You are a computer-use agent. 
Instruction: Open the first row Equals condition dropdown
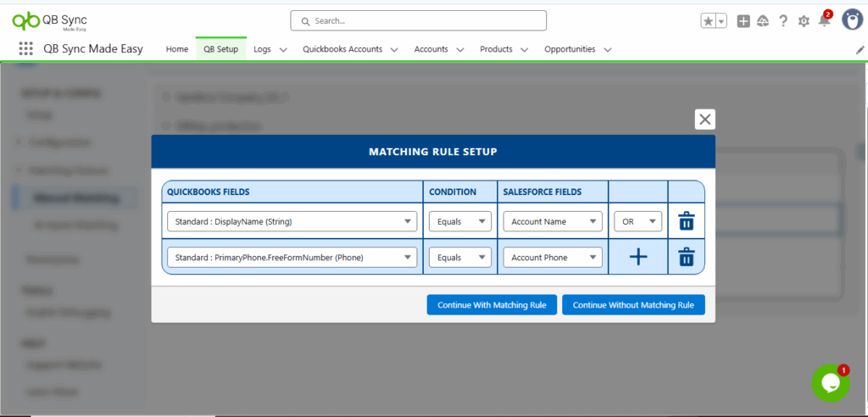click(460, 221)
